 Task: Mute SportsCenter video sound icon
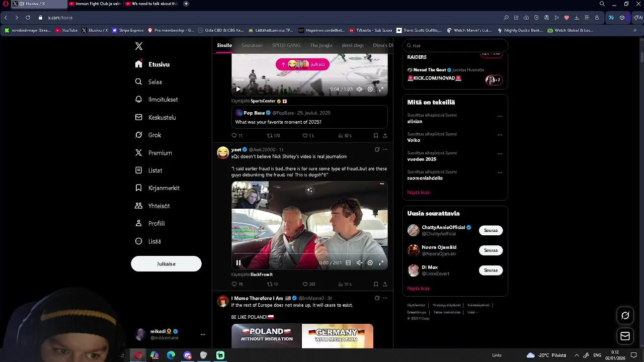tap(359, 89)
